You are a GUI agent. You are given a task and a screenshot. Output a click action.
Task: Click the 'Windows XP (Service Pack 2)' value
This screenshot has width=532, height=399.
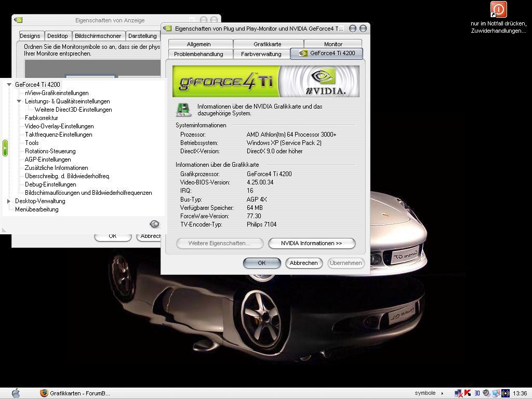[x=284, y=143]
